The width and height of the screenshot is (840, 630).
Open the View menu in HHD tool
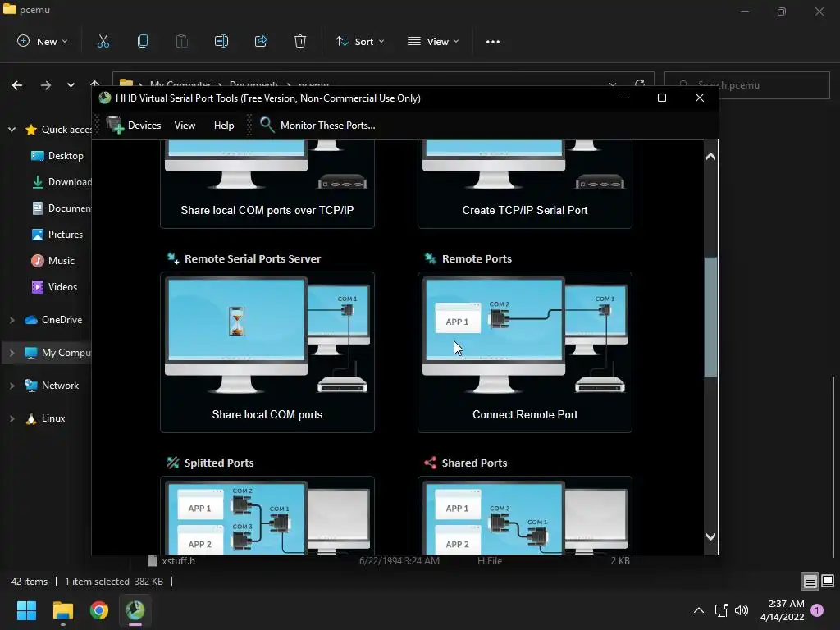(x=185, y=126)
